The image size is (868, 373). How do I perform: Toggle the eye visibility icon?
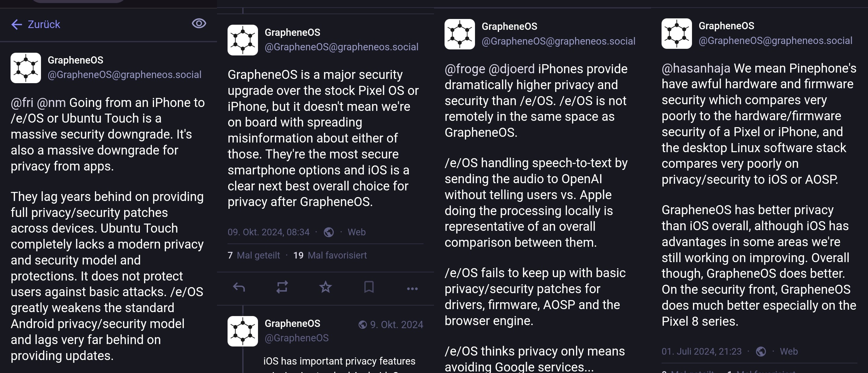[x=199, y=24]
